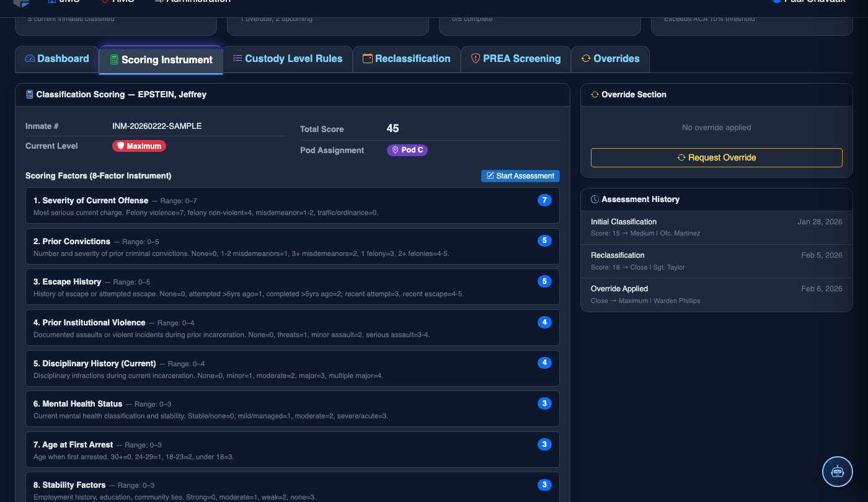Click the score badge for Prior Convictions
Screen dimensions: 868x502
click(x=544, y=240)
